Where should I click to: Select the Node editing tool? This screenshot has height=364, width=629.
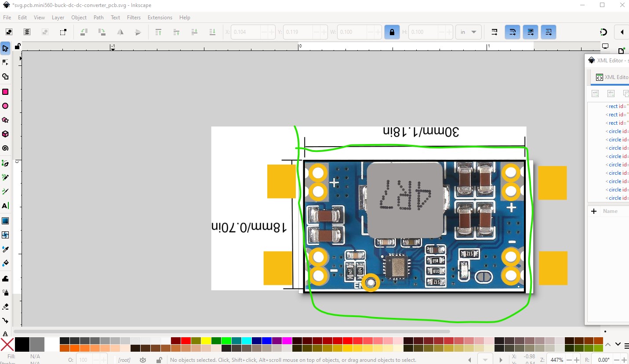click(5, 62)
